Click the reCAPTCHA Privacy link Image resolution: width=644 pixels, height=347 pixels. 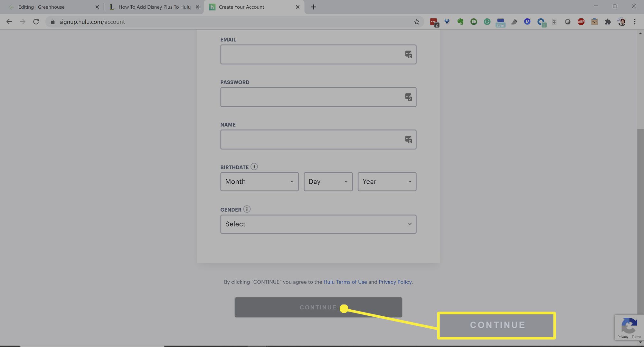[623, 337]
